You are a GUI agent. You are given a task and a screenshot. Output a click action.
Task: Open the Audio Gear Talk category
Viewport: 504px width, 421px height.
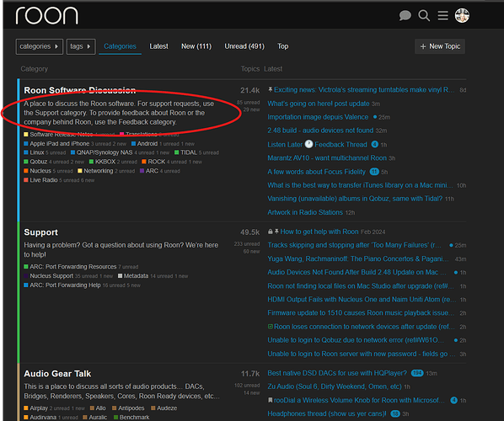[x=57, y=374]
